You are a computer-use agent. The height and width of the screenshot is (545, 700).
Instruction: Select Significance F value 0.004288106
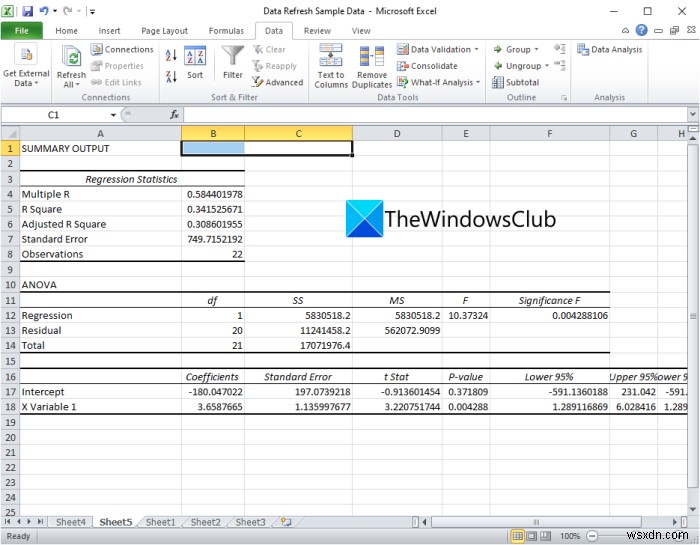point(550,316)
